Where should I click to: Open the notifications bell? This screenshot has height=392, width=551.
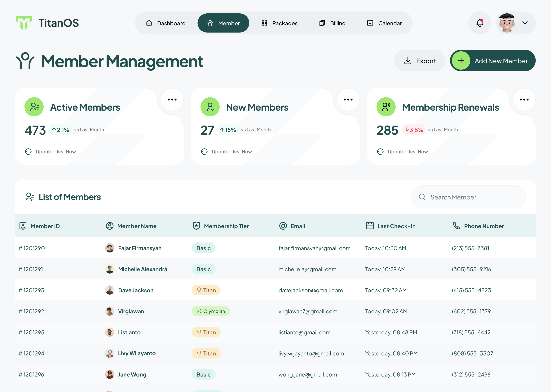(480, 23)
